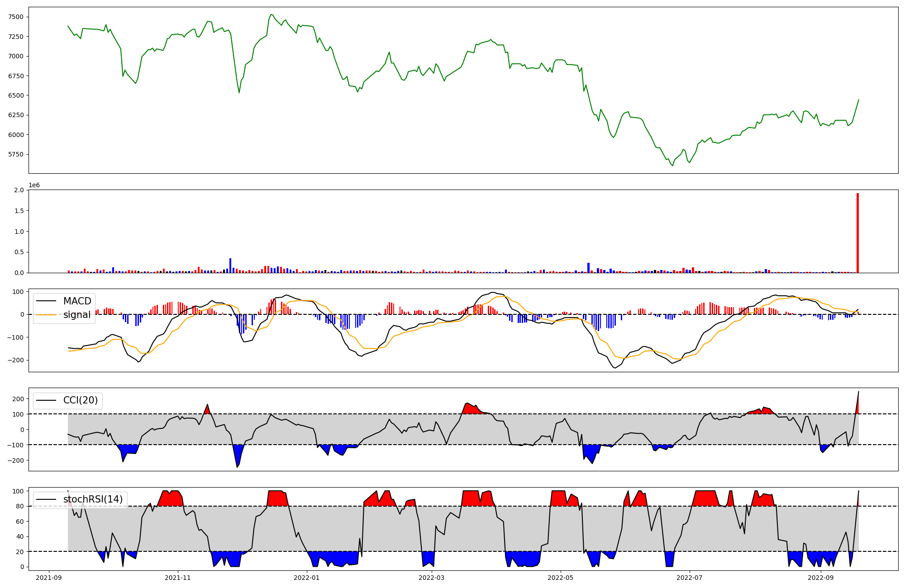The width and height of the screenshot is (905, 588).
Task: Click the signal legend entry
Action: pyautogui.click(x=77, y=315)
